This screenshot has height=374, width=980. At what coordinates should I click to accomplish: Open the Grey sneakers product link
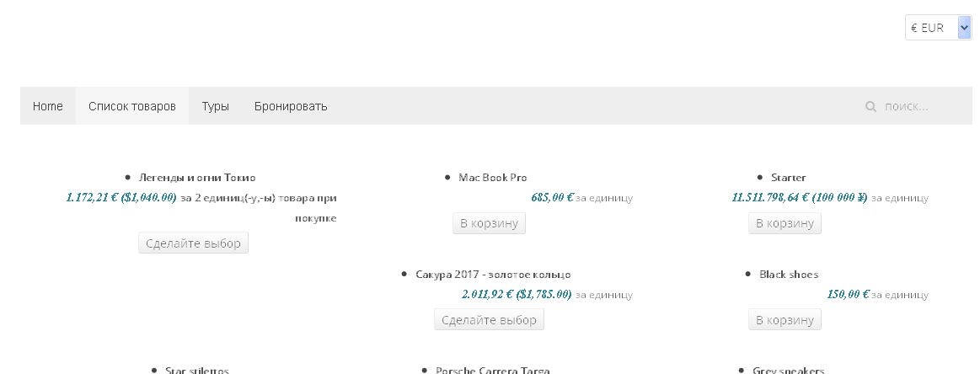(788, 370)
